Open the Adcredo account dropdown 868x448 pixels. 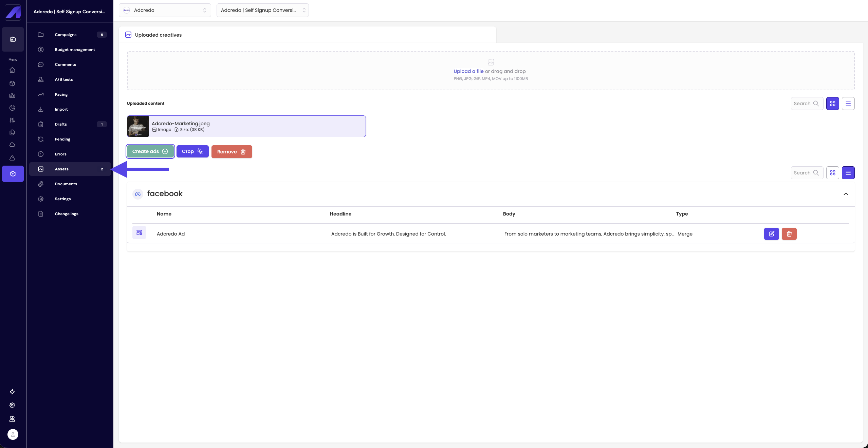pyautogui.click(x=165, y=10)
